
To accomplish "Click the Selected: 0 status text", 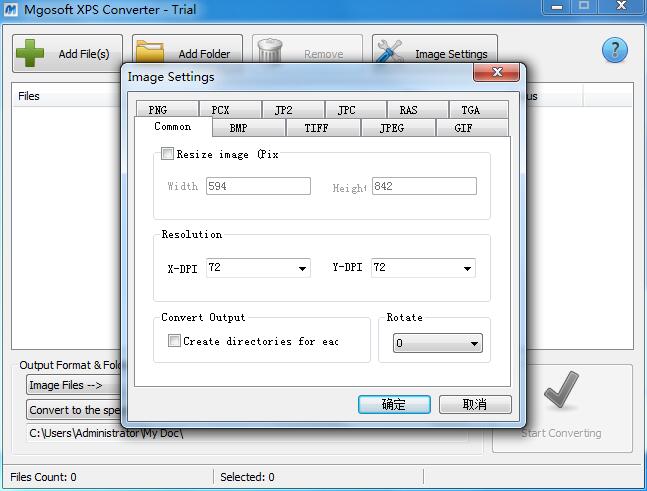I will tap(247, 477).
